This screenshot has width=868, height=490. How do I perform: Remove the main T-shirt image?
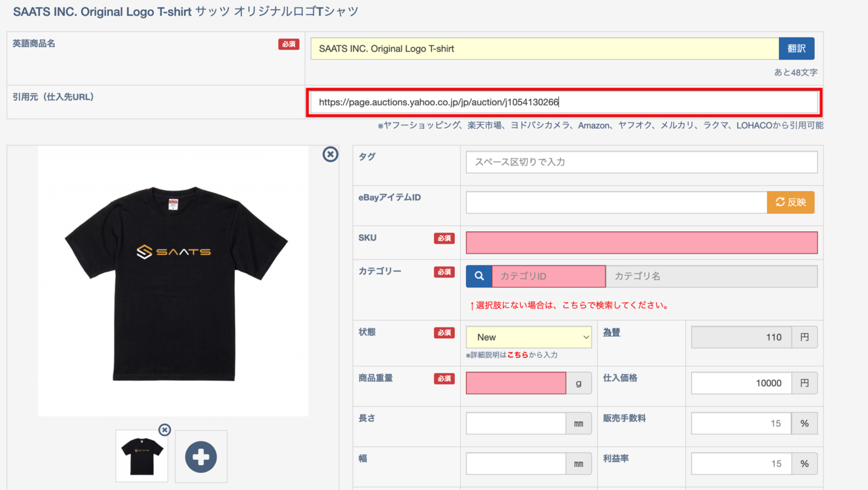click(331, 154)
